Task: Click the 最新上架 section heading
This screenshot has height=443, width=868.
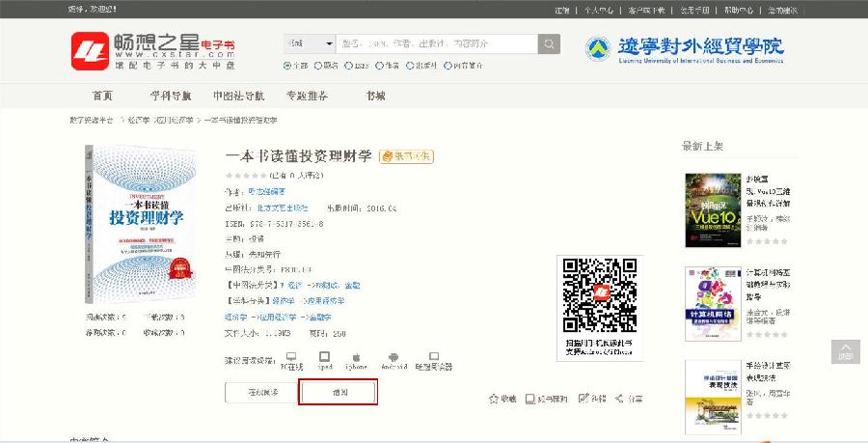Action: (x=702, y=146)
